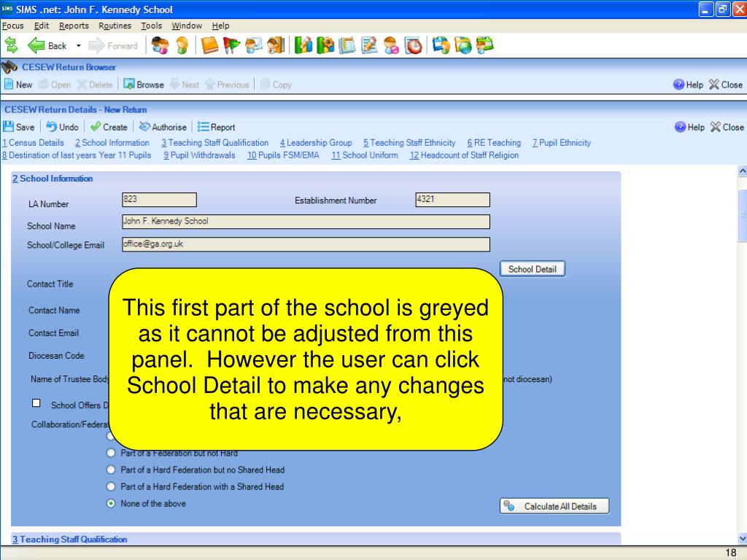The image size is (747, 560).
Task: Open the red clock toolbar icon
Action: click(x=414, y=46)
